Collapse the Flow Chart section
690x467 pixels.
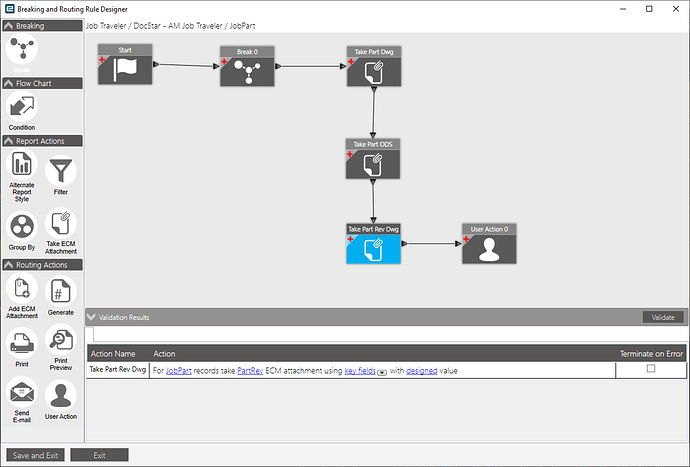coord(8,83)
